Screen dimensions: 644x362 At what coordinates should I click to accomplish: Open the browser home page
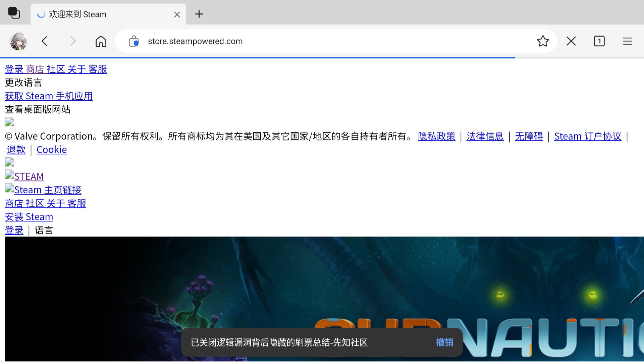[101, 41]
